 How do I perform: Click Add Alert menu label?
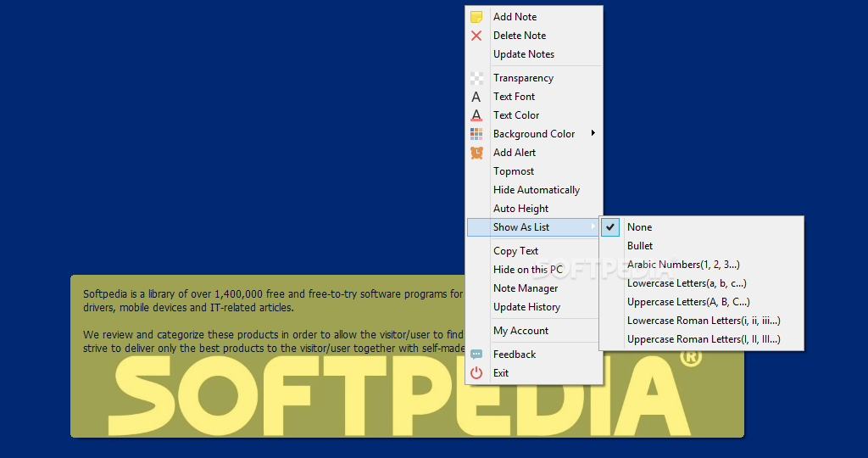(515, 153)
